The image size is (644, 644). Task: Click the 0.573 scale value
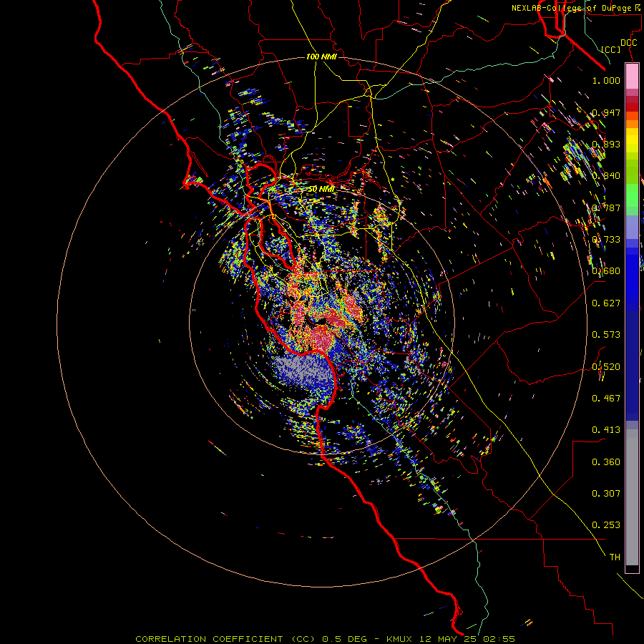[x=606, y=335]
